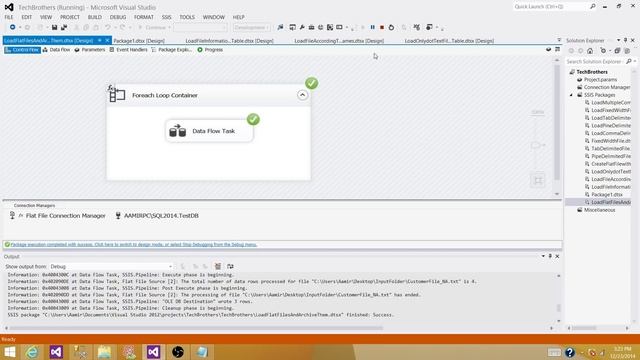
Task: Stop debugging with the red square
Action: click(x=382, y=27)
